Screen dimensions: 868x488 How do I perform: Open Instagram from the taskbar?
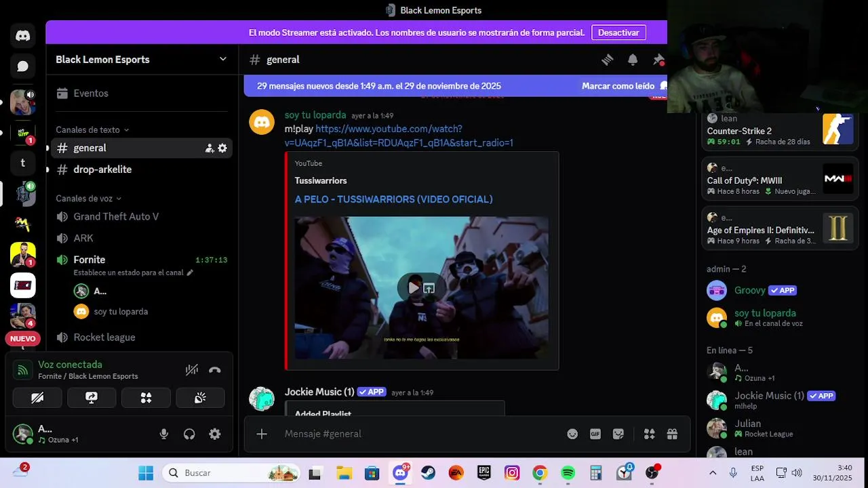pyautogui.click(x=512, y=473)
